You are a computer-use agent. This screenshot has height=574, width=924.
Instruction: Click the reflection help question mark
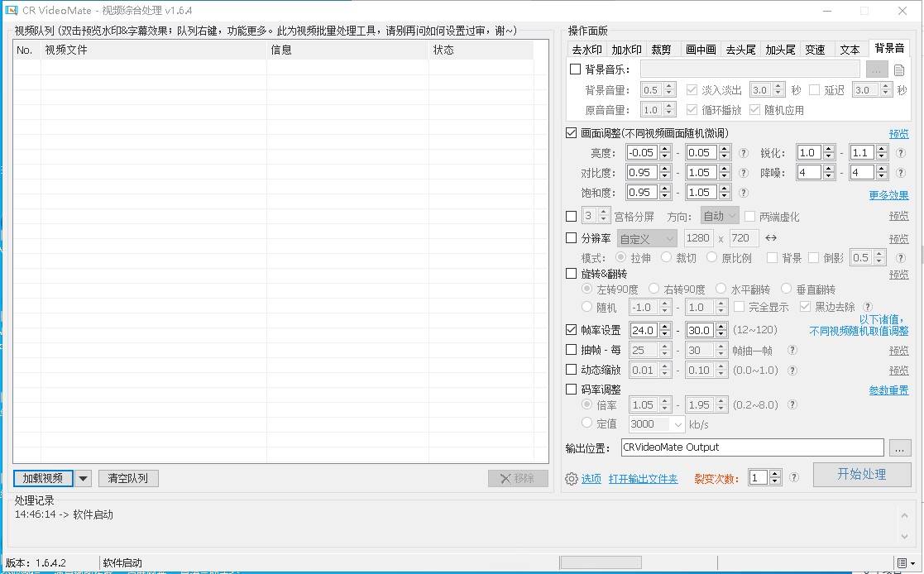(901, 257)
